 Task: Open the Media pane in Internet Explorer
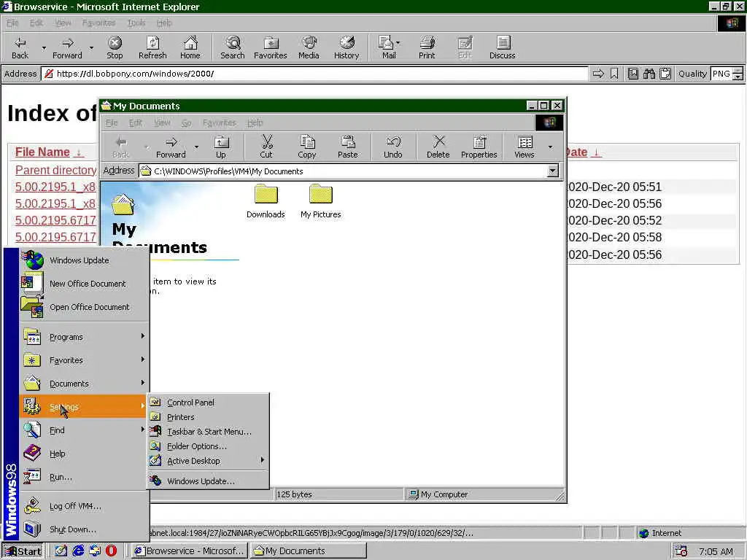[x=309, y=47]
